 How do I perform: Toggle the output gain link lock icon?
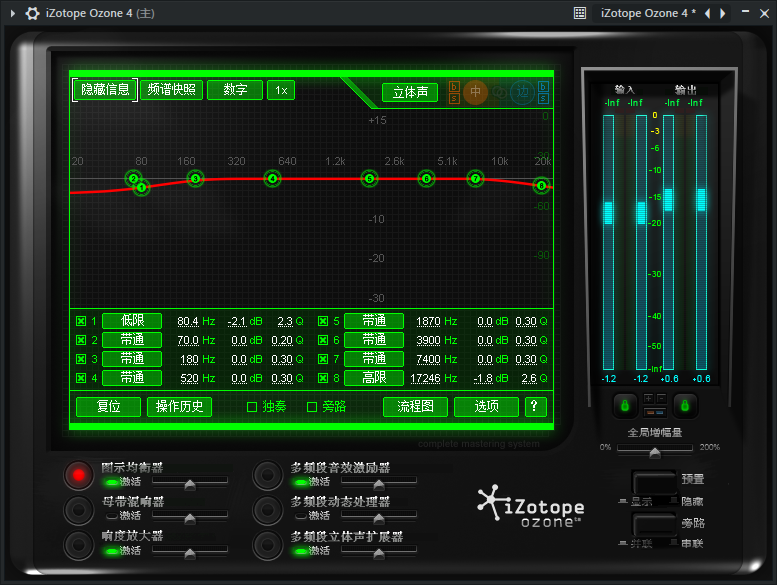click(685, 406)
